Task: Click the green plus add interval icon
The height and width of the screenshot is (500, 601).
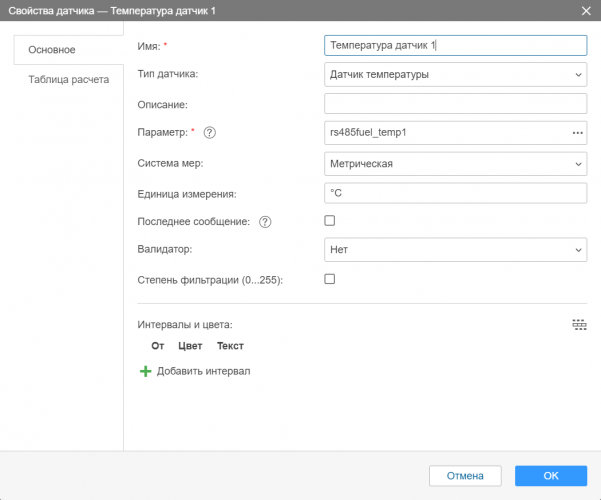Action: click(145, 371)
